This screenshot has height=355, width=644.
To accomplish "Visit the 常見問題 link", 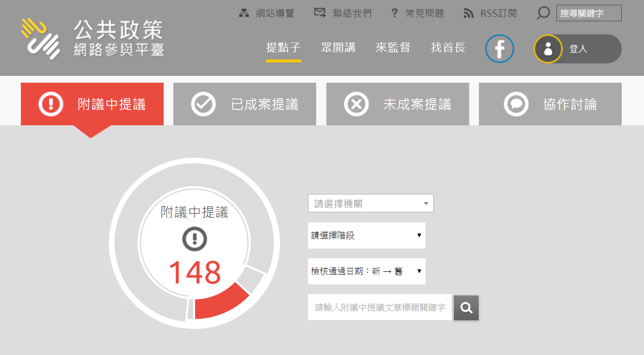I will click(x=425, y=14).
